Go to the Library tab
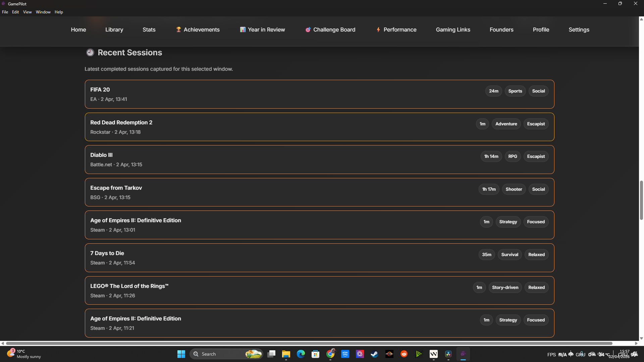This screenshot has width=644, height=362. click(114, 29)
